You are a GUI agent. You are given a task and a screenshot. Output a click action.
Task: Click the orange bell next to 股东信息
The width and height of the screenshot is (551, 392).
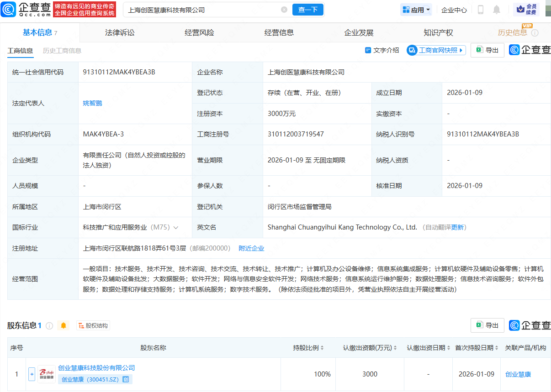64,325
